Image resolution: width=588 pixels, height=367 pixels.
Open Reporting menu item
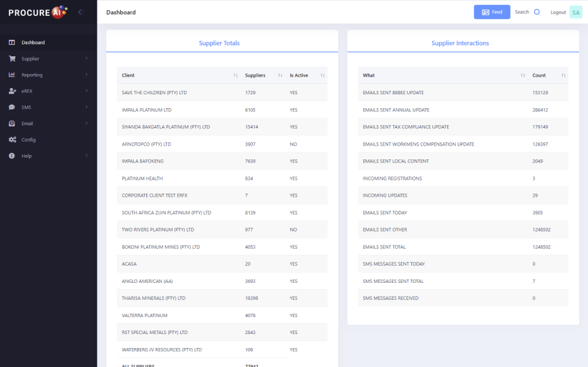click(49, 75)
